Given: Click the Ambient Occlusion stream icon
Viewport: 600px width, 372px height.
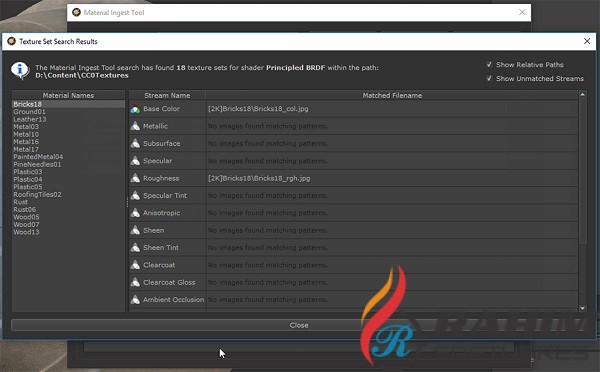Looking at the screenshot, I should (x=135, y=300).
